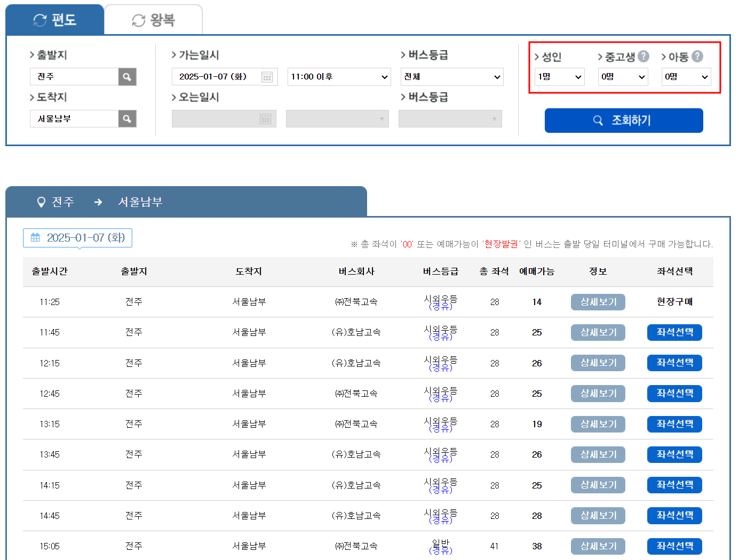Click the search icon next to 출발지 전주
Viewport: 739px width, 560px height.
pos(127,77)
